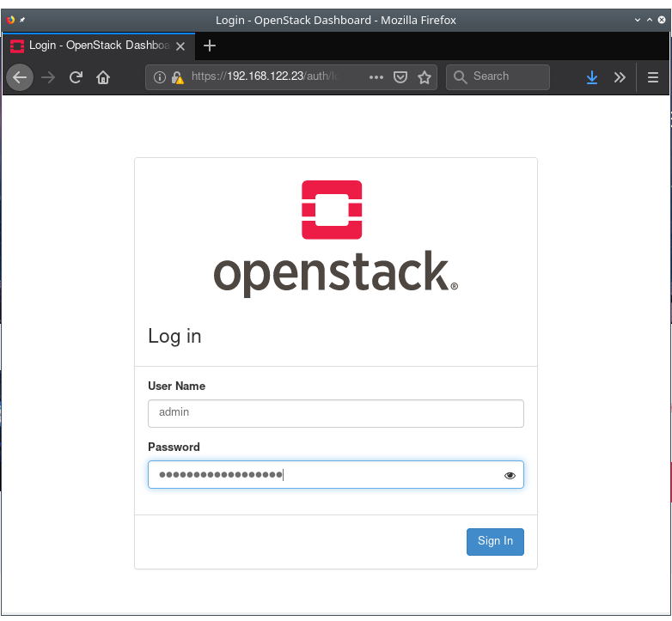This screenshot has width=672, height=621.
Task: Focus the Firefox Search box
Action: tap(498, 77)
